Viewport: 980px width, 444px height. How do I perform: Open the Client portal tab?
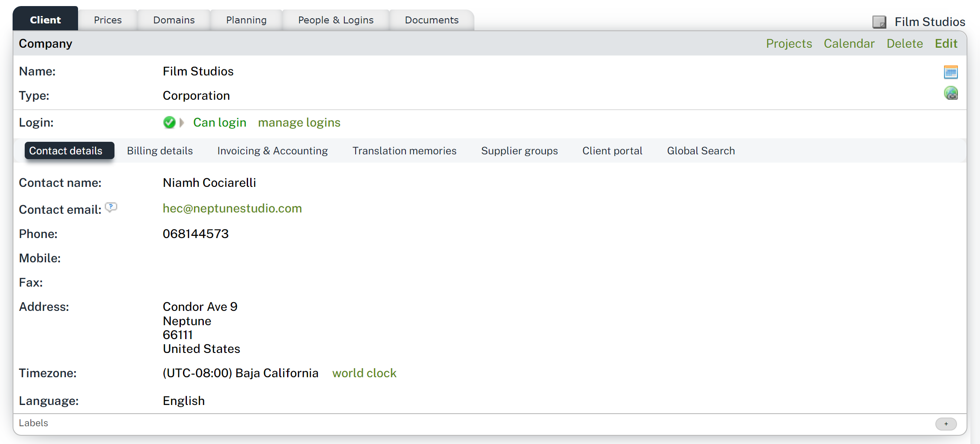tap(612, 150)
